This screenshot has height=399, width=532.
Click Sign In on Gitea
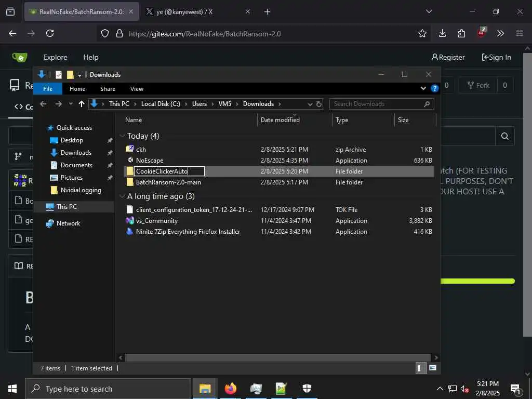pyautogui.click(x=496, y=57)
